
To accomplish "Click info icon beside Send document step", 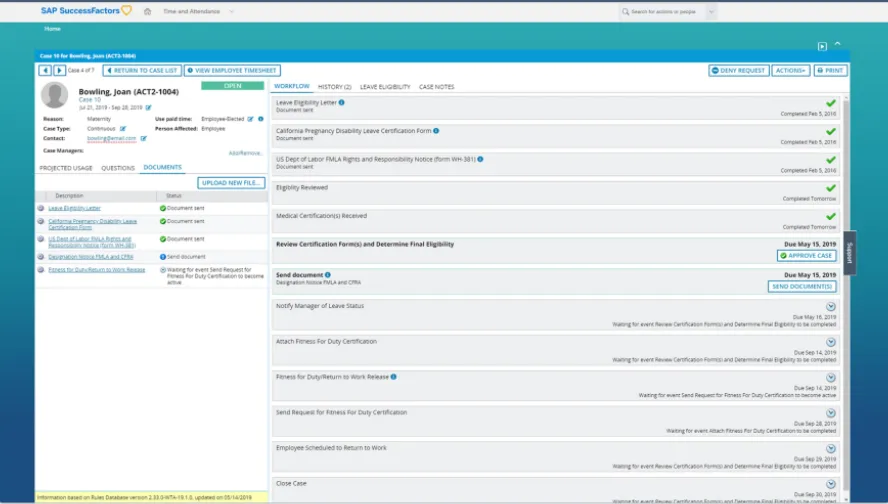I will click(328, 273).
